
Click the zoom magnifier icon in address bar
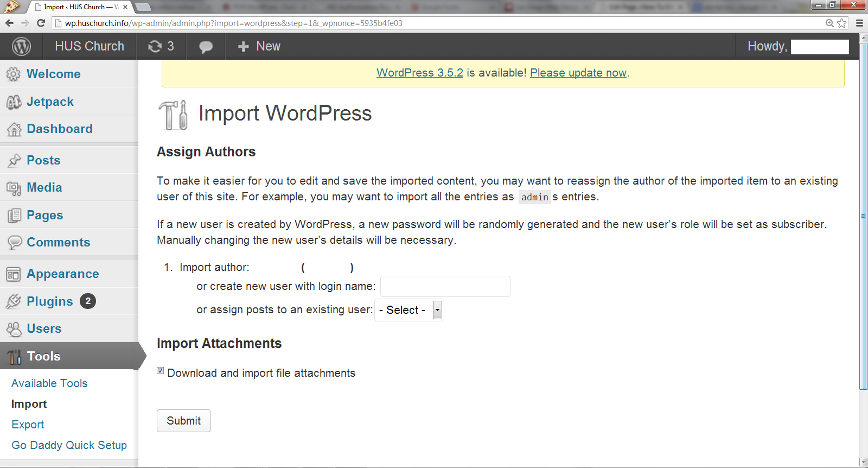point(829,23)
